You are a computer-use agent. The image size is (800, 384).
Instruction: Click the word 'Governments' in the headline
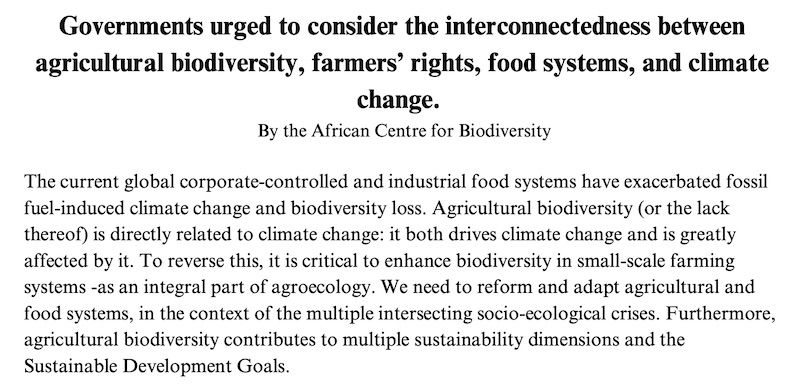[x=131, y=27]
